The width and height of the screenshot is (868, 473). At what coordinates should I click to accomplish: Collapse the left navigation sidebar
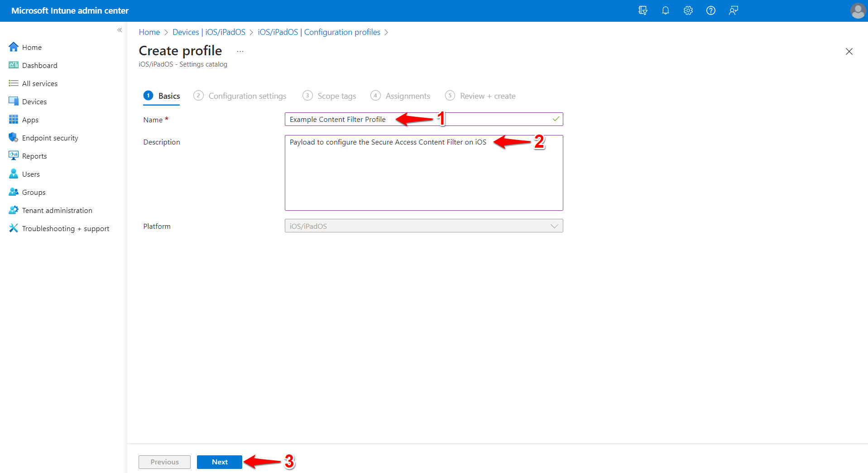pos(120,30)
